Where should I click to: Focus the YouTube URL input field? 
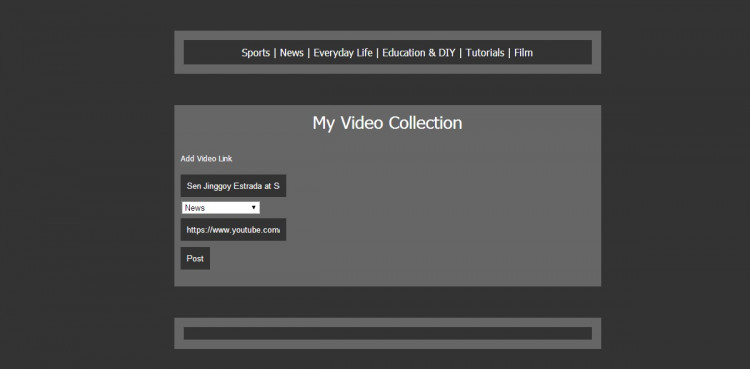tap(233, 230)
